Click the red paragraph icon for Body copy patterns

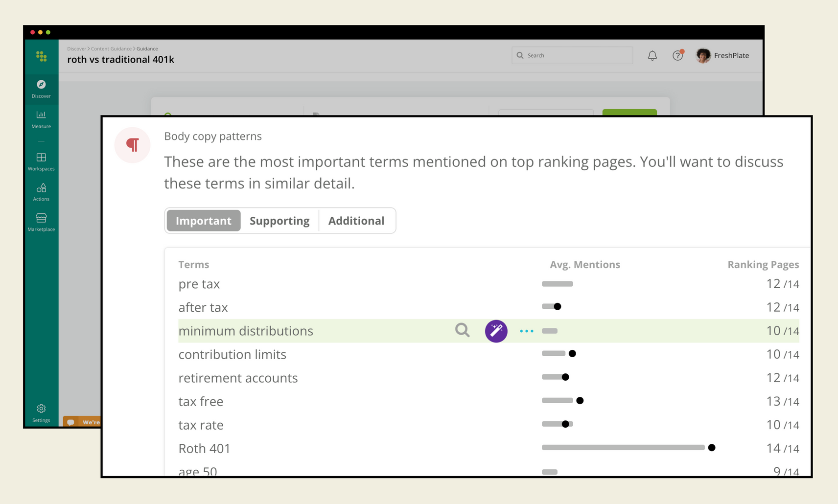tap(132, 145)
